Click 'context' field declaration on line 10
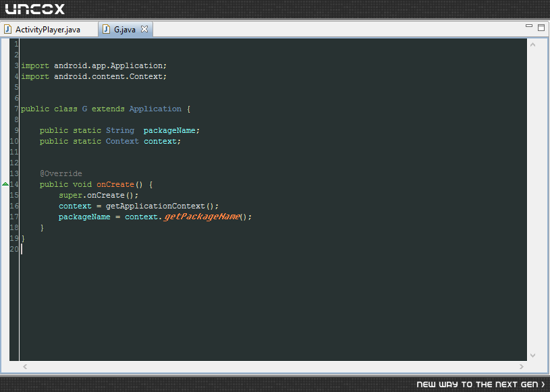Image resolution: width=550 pixels, height=392 pixels. [x=161, y=141]
